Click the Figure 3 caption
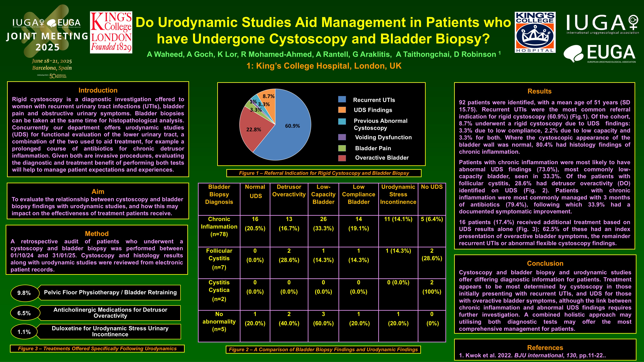This screenshot has height=362, width=644. click(x=97, y=348)
